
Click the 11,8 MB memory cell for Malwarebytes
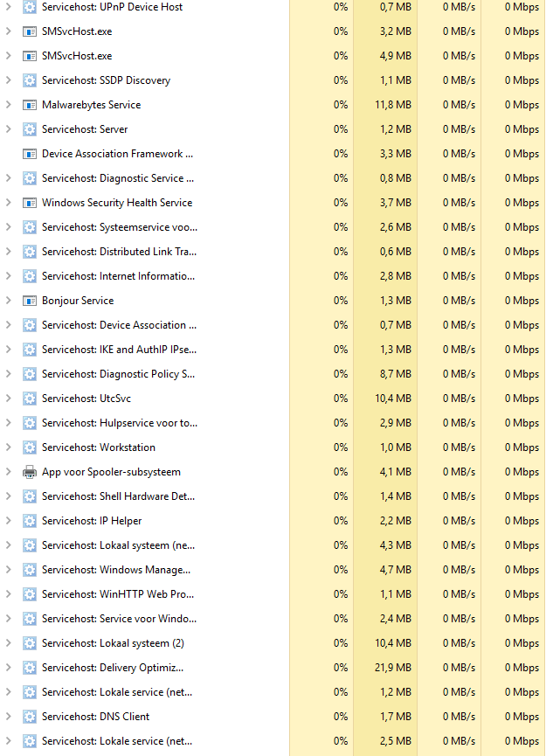click(x=393, y=105)
